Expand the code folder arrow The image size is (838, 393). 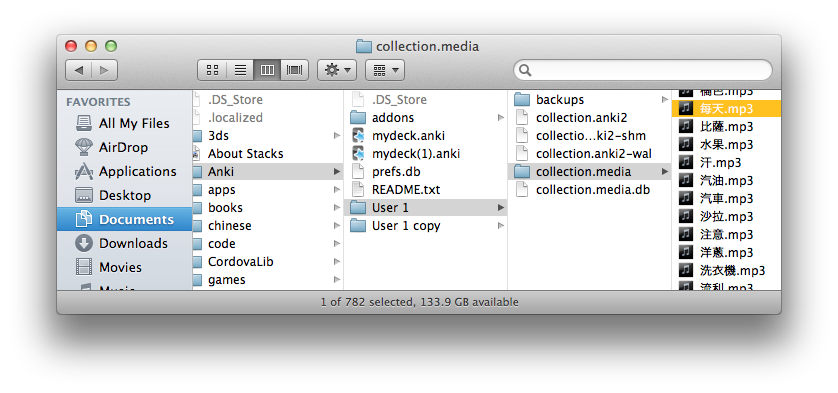click(x=337, y=244)
